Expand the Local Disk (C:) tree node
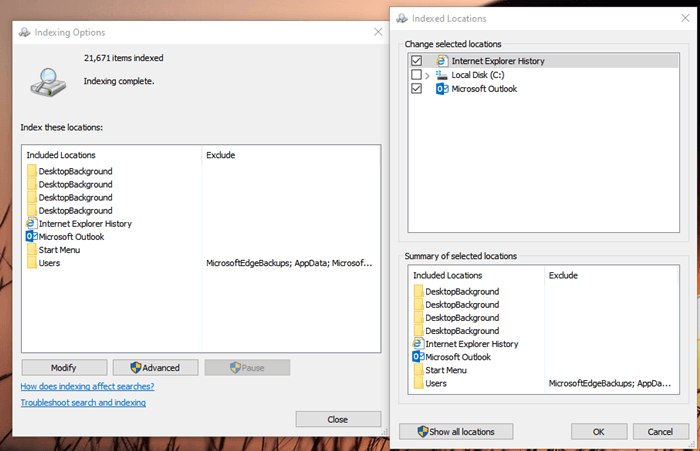 427,75
